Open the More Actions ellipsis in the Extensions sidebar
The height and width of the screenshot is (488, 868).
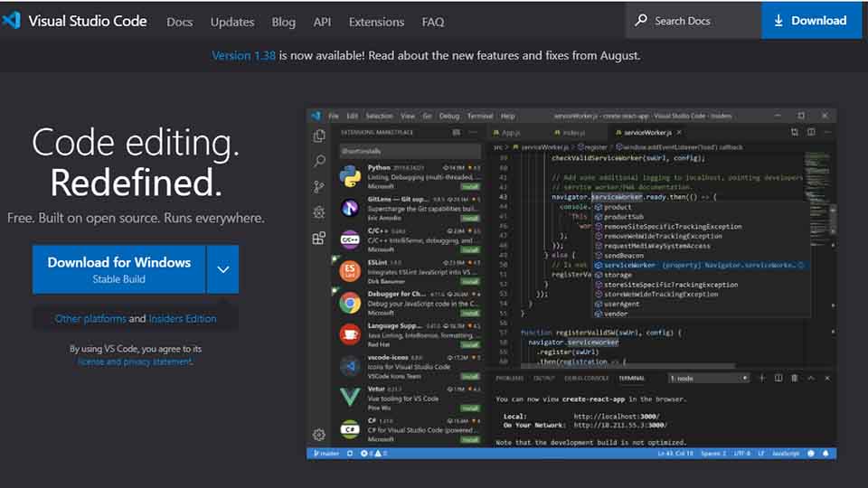[x=473, y=132]
